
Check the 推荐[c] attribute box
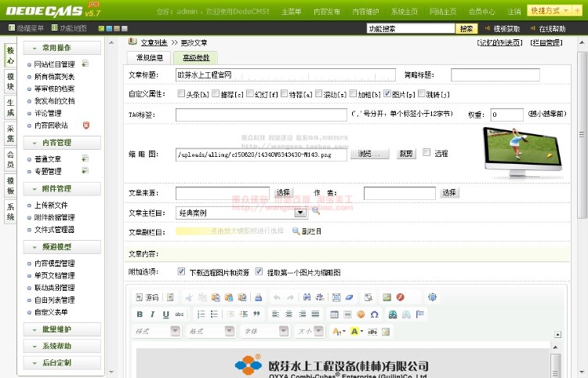coord(216,93)
